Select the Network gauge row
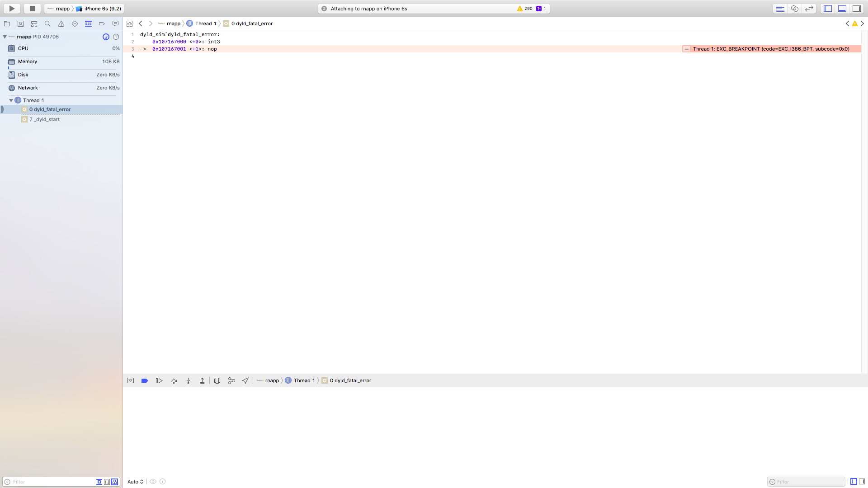Screen dimensions: 868x488 (61, 88)
